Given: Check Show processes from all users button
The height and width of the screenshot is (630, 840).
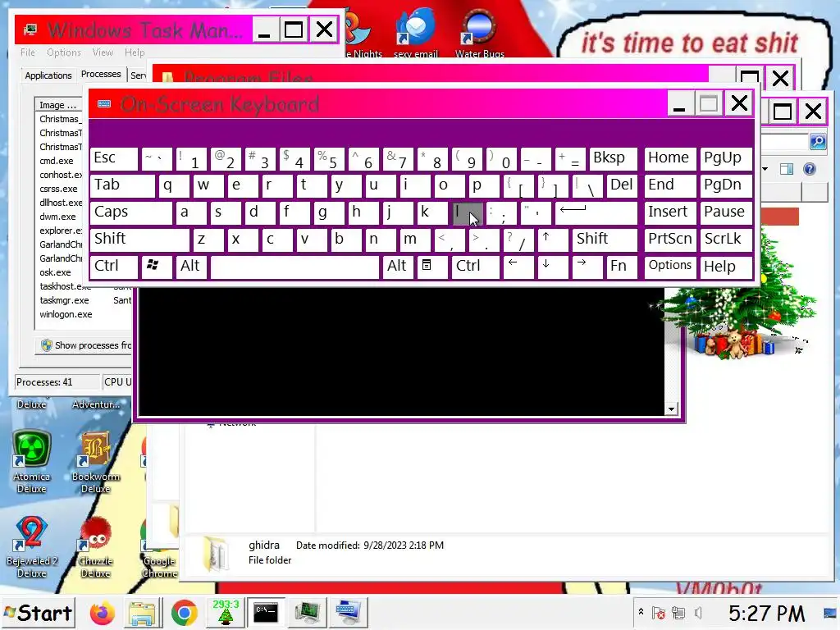Looking at the screenshot, I should [x=84, y=345].
